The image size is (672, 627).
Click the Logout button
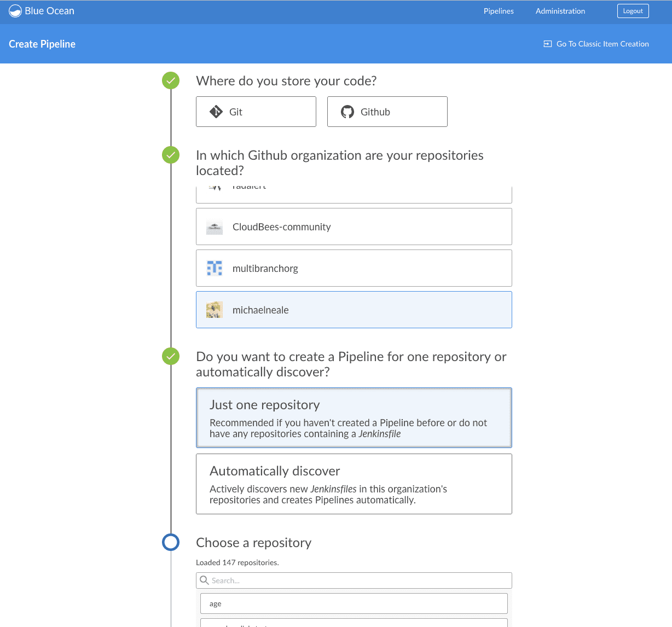pos(633,10)
